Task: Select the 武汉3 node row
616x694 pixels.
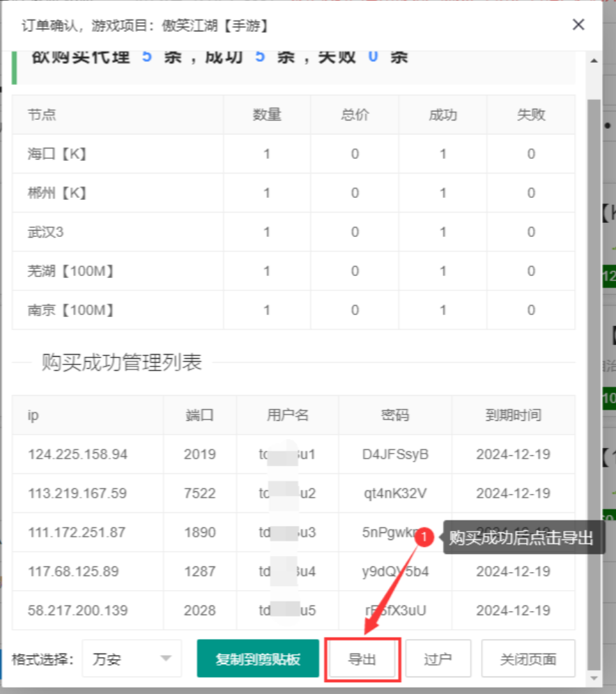Action: point(293,232)
